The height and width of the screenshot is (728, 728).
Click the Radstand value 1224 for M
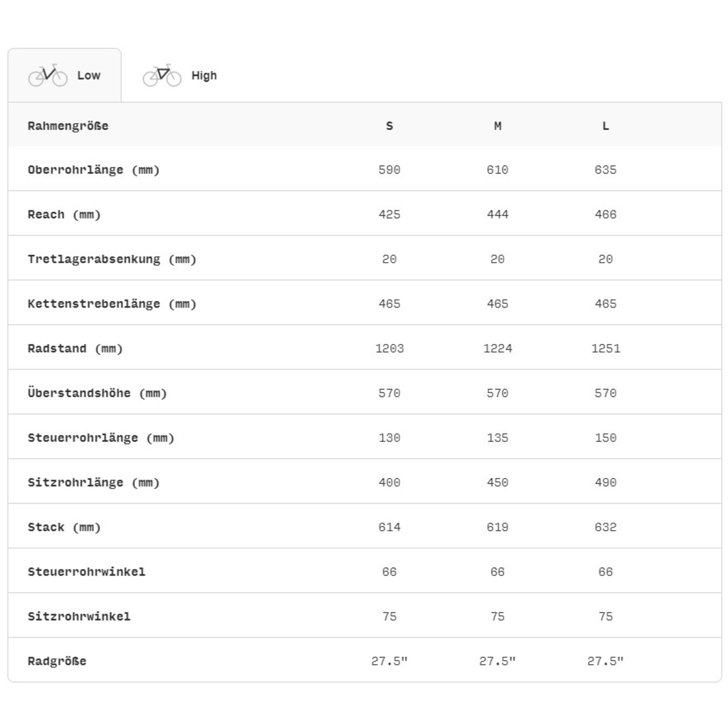498,349
